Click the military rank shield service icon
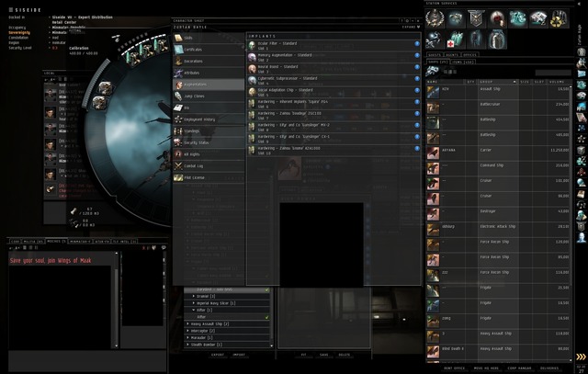Screen dimensions: 588x374 [x=476, y=18]
